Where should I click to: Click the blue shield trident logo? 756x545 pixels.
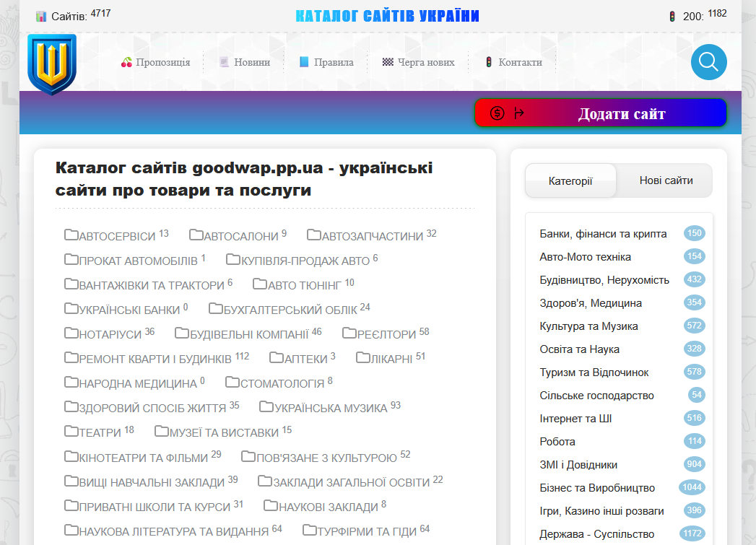pyautogui.click(x=52, y=64)
